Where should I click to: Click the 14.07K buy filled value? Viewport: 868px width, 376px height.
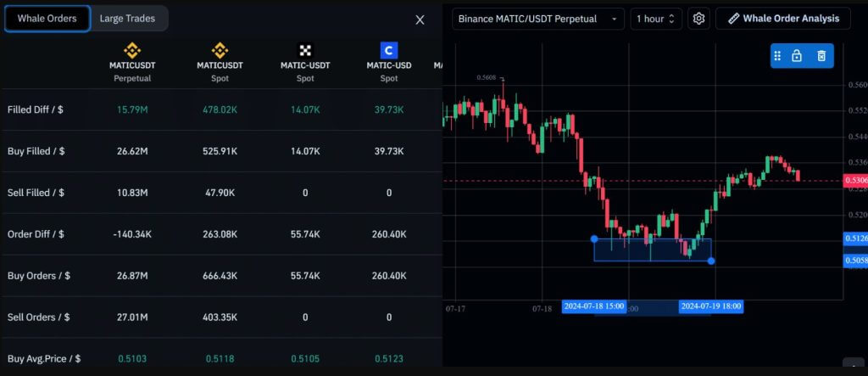click(305, 151)
